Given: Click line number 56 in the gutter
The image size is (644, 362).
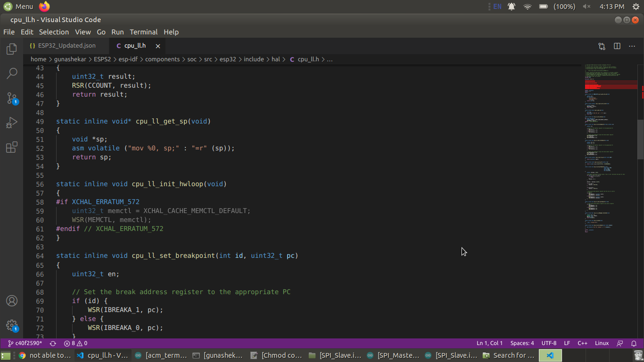Looking at the screenshot, I should click(40, 184).
